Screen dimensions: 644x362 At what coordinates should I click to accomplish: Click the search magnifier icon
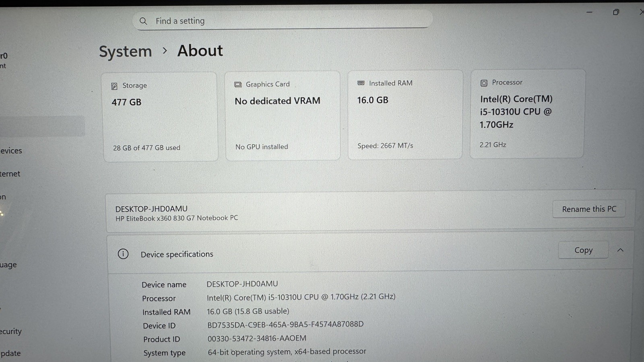(143, 21)
